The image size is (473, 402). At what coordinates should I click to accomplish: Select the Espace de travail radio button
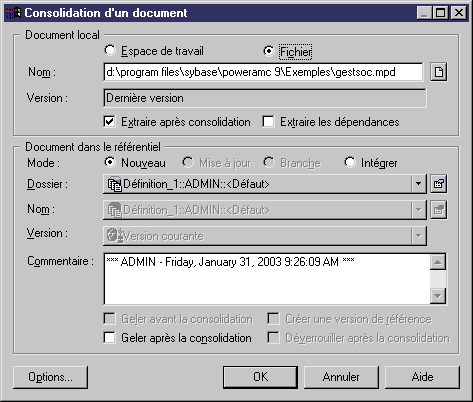click(110, 51)
